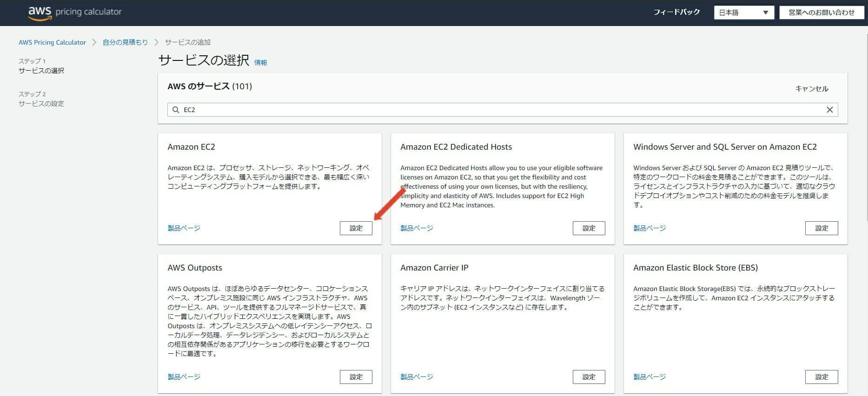Click the Amazon Carrier IP card title
Image resolution: width=868 pixels, height=396 pixels.
click(x=434, y=268)
